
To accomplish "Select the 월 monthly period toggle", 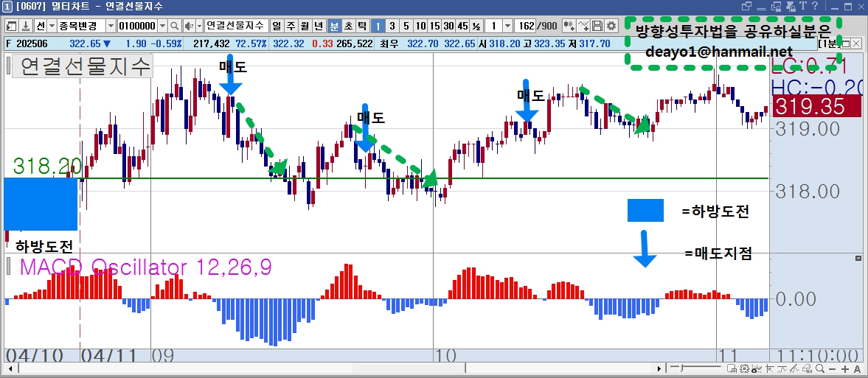I will pos(305,26).
